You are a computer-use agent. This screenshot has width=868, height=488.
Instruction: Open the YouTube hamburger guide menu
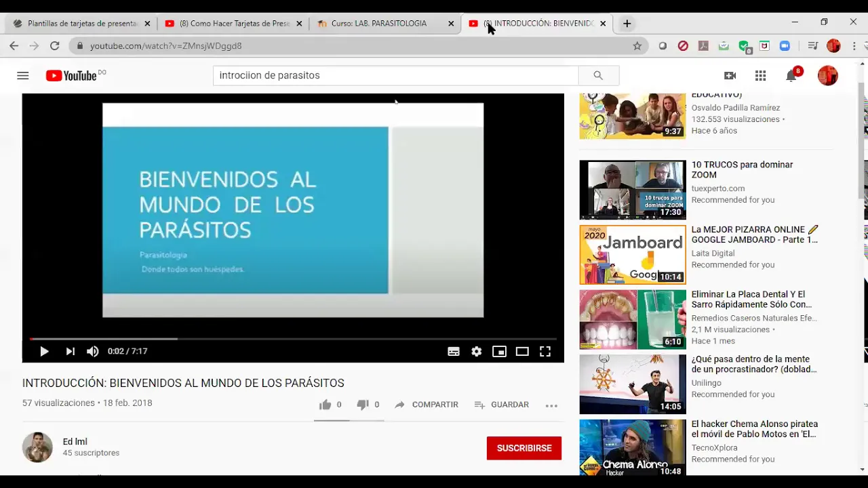point(23,75)
